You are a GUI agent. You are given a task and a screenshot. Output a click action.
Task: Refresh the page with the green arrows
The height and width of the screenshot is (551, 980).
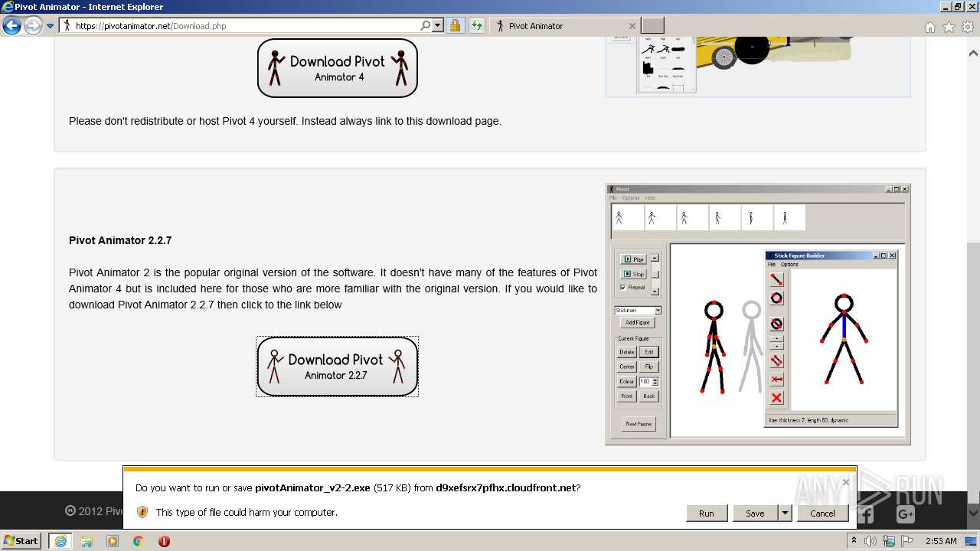click(x=477, y=26)
